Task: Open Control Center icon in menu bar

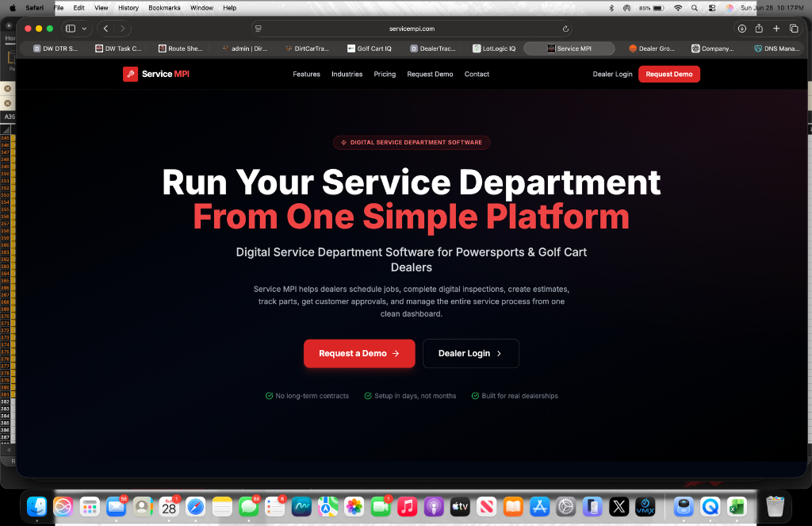Action: 712,8
